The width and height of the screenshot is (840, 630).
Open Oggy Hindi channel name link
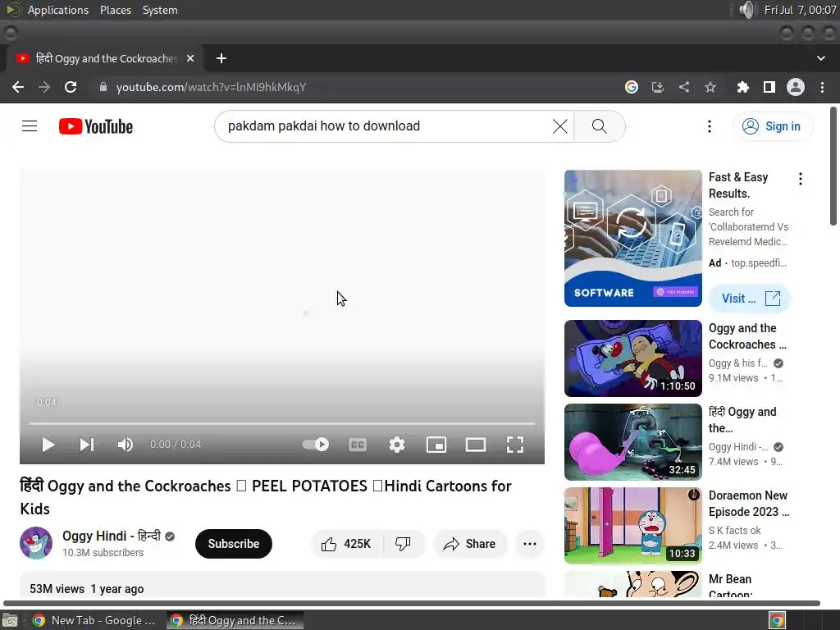[112, 536]
